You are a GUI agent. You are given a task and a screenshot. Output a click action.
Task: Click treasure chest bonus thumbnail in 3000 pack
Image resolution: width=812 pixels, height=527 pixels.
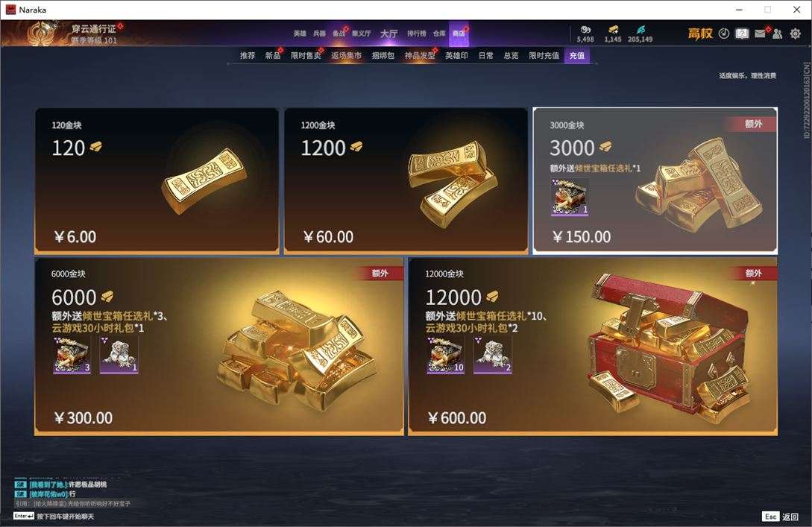(x=570, y=198)
